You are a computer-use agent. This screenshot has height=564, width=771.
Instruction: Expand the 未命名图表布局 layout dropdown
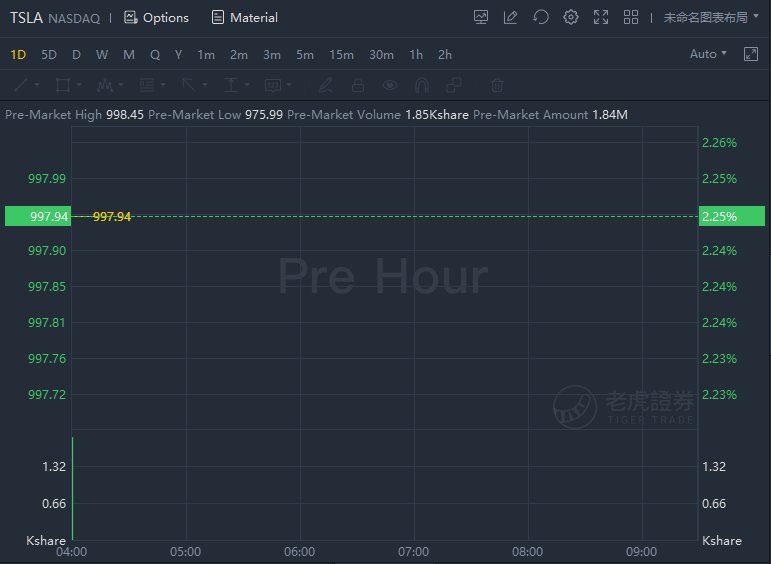point(711,17)
